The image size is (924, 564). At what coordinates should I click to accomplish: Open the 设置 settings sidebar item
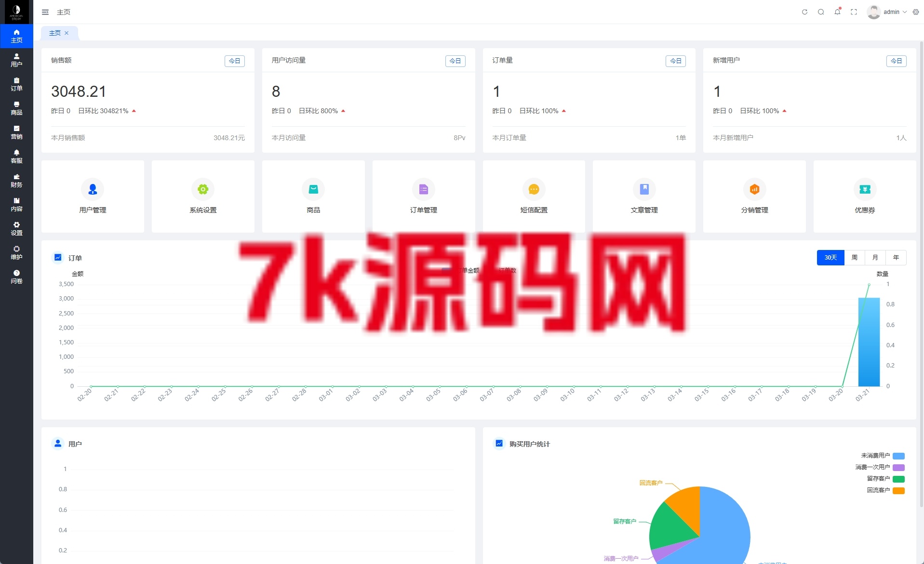pos(16,229)
